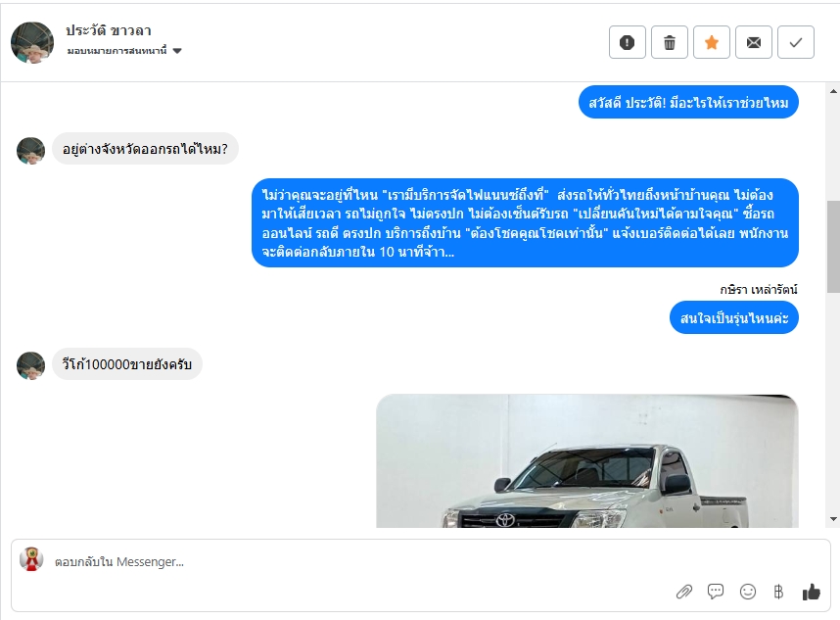Send a thumbs-up like

point(811,592)
